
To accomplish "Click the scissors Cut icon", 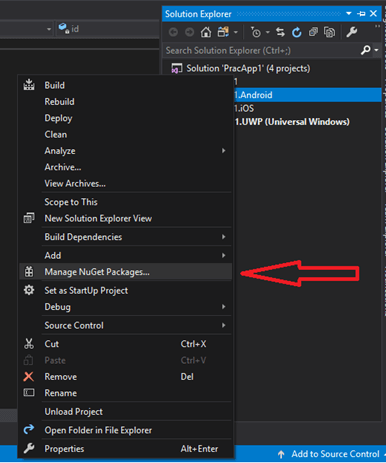I will tap(29, 344).
